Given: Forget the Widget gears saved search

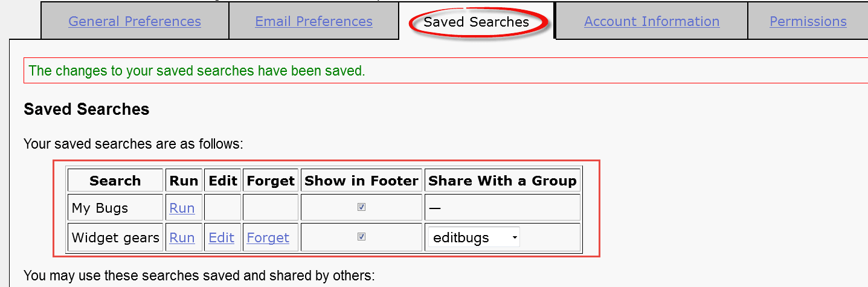Looking at the screenshot, I should pos(268,238).
